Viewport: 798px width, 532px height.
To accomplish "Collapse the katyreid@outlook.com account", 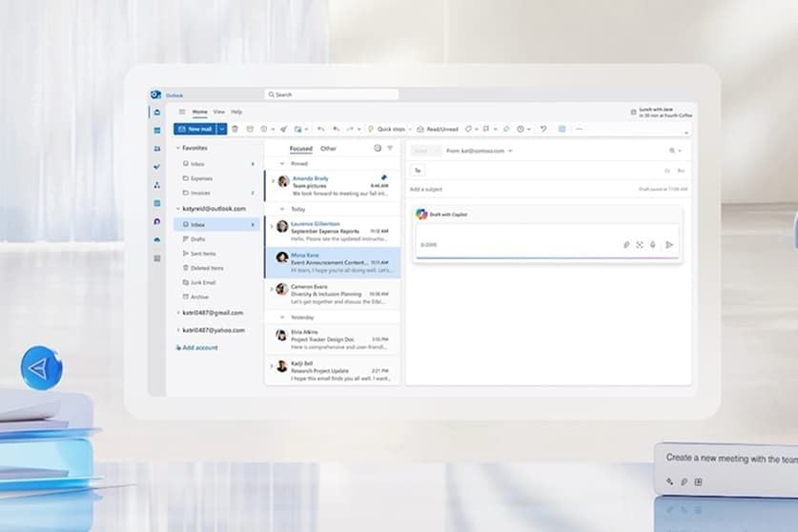I will [178, 209].
